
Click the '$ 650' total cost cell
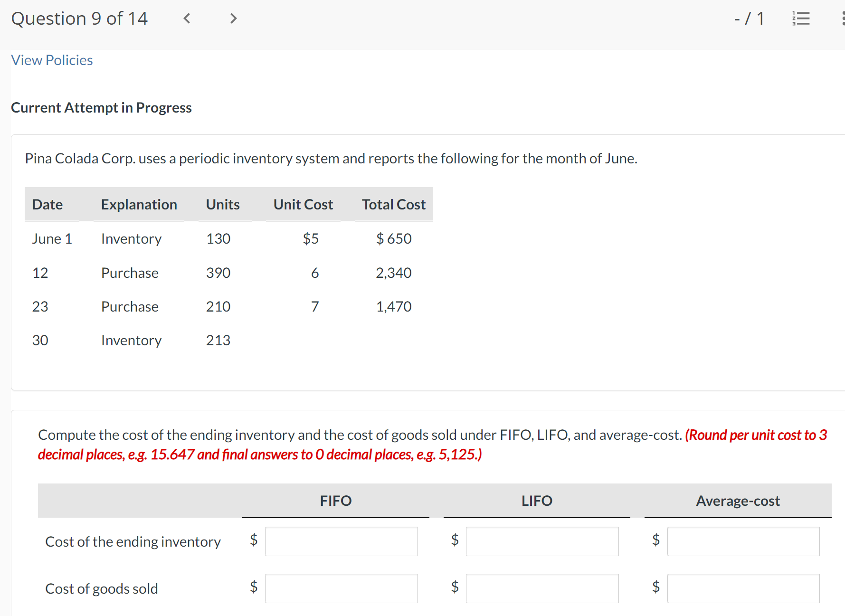point(394,238)
